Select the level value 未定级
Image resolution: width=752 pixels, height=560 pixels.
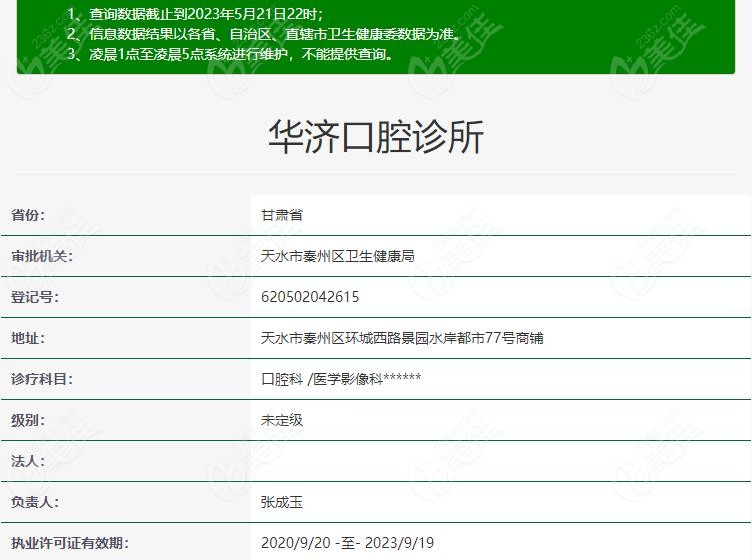(x=281, y=420)
